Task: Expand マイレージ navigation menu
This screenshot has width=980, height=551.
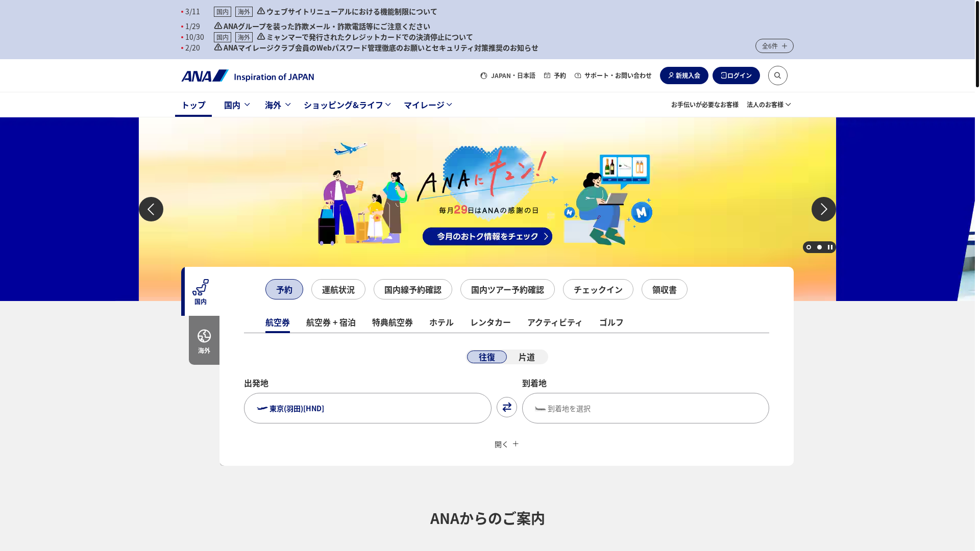Action: tap(428, 105)
